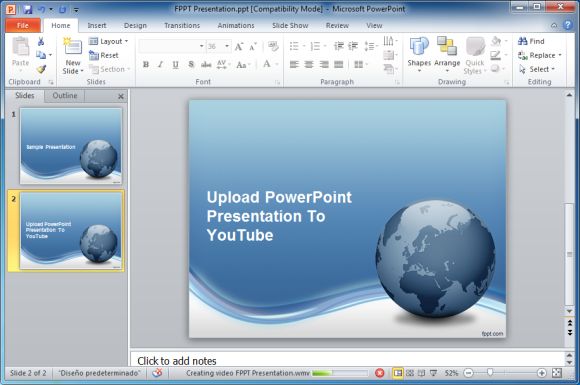
Task: Convert to SmartArt icon
Action: tap(388, 69)
